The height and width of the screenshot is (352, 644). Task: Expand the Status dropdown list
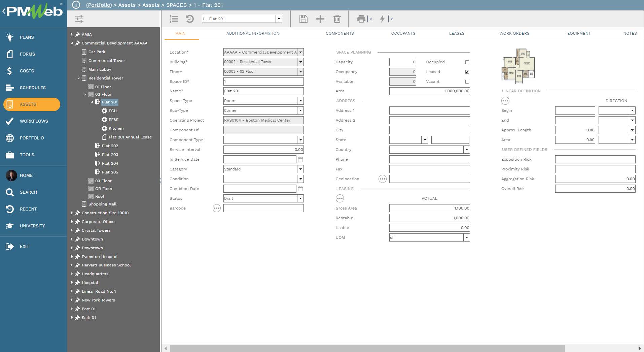(300, 198)
